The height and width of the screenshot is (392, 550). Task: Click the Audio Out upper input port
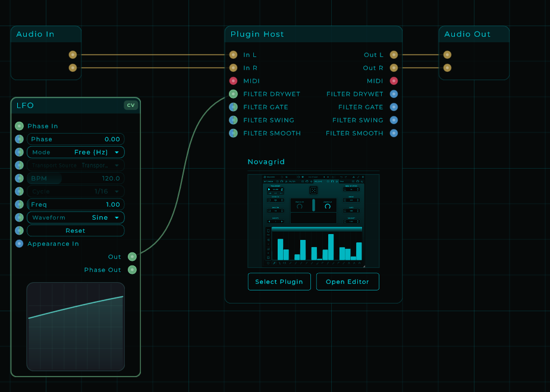(x=447, y=55)
